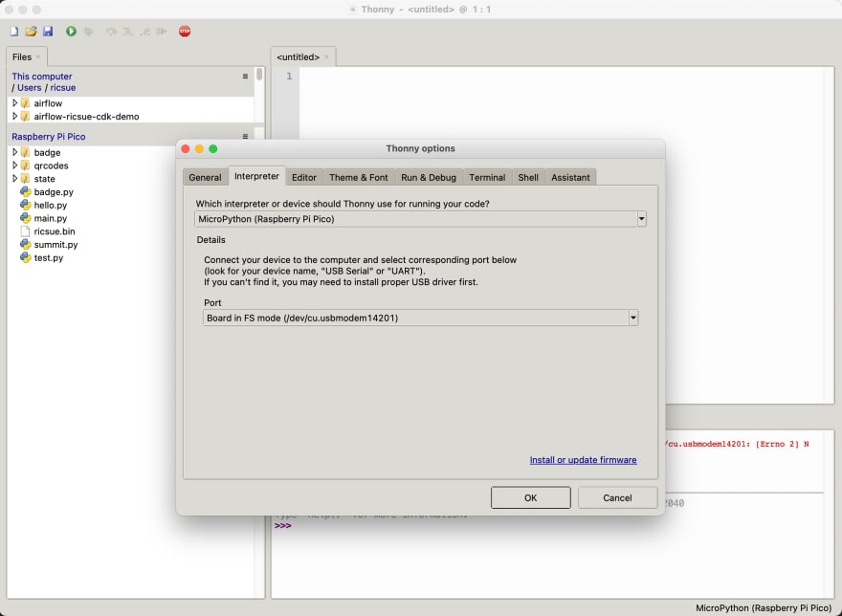Select the summit.py Python file icon
842x616 pixels.
point(25,244)
